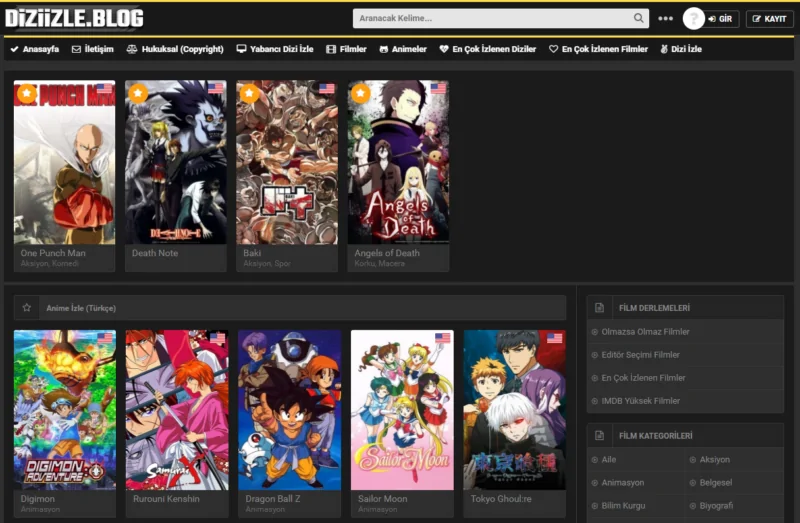Select Yabancı Dizi İzle menu item
The height and width of the screenshot is (523, 800).
pos(275,49)
